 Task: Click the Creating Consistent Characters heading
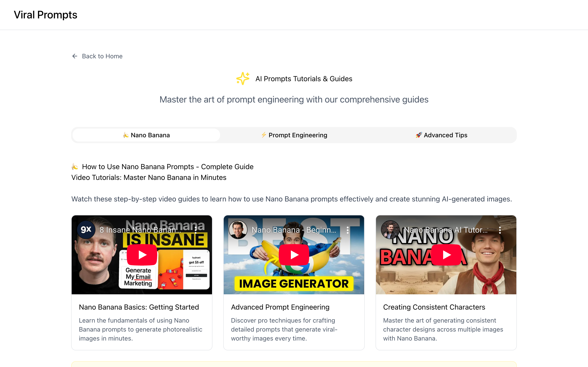[x=434, y=307]
